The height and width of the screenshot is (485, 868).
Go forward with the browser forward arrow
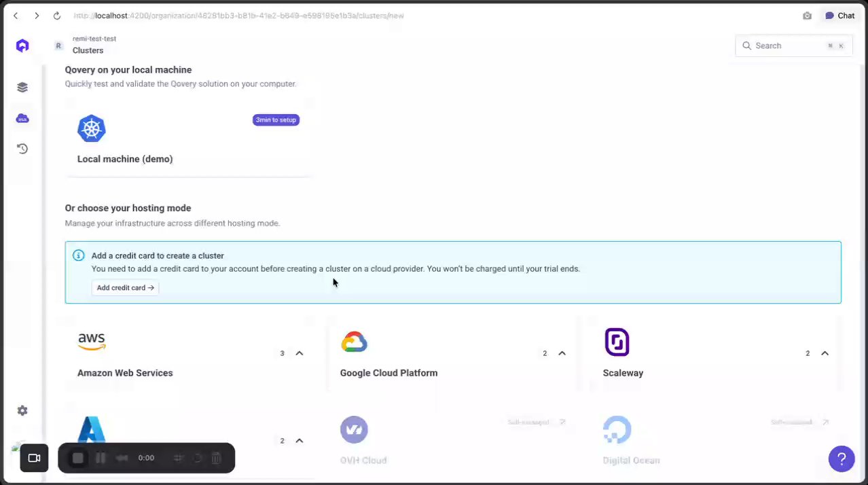tap(37, 16)
